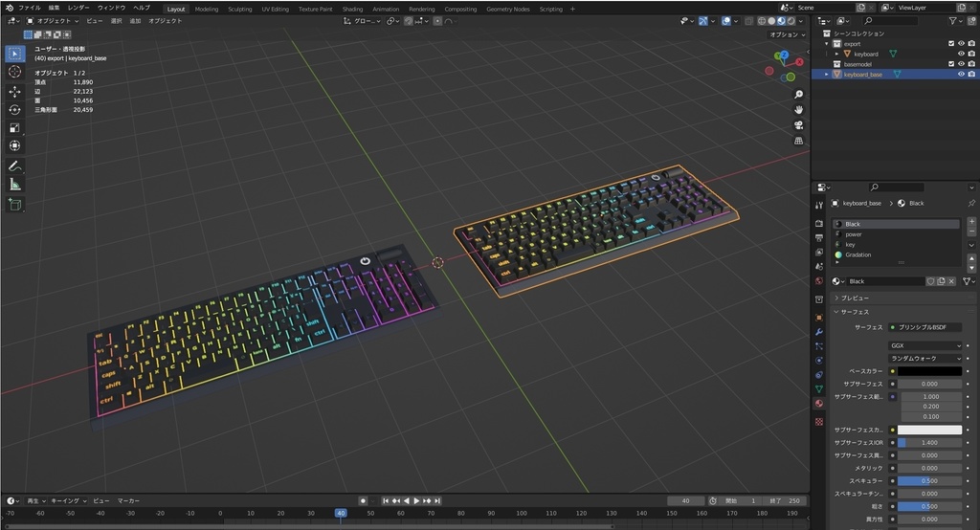Toggle viewport overlays button
The width and height of the screenshot is (980, 530).
click(725, 21)
